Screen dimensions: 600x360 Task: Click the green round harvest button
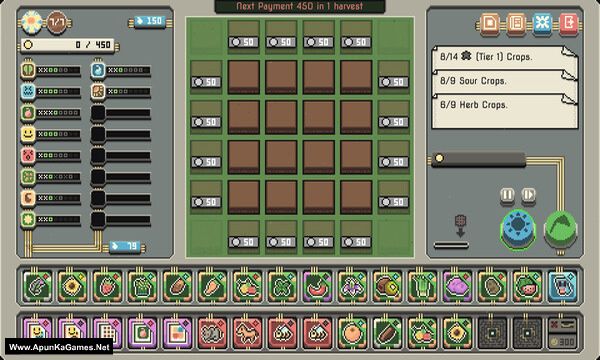561,230
